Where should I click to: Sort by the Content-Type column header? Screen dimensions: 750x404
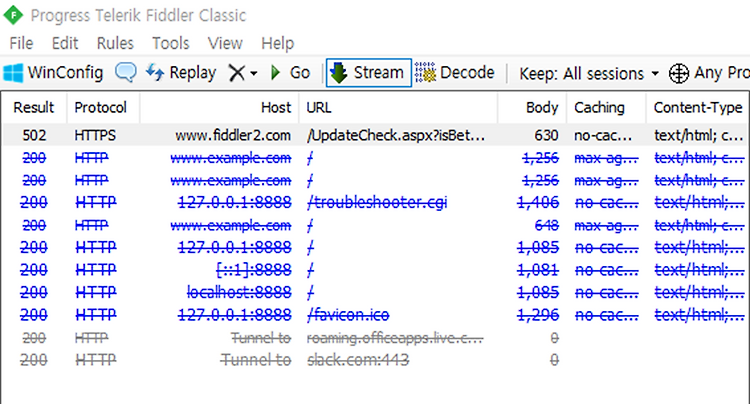tap(698, 108)
